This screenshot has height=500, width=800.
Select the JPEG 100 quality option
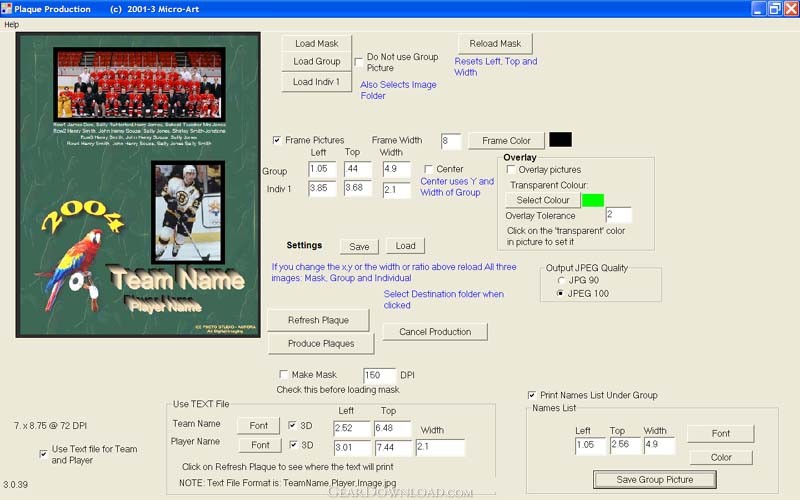click(x=559, y=294)
